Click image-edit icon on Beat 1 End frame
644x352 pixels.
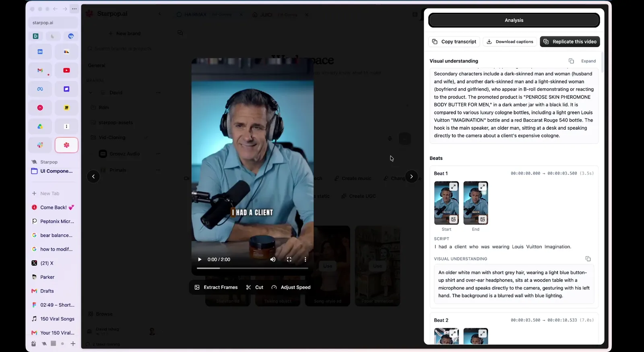click(x=482, y=219)
